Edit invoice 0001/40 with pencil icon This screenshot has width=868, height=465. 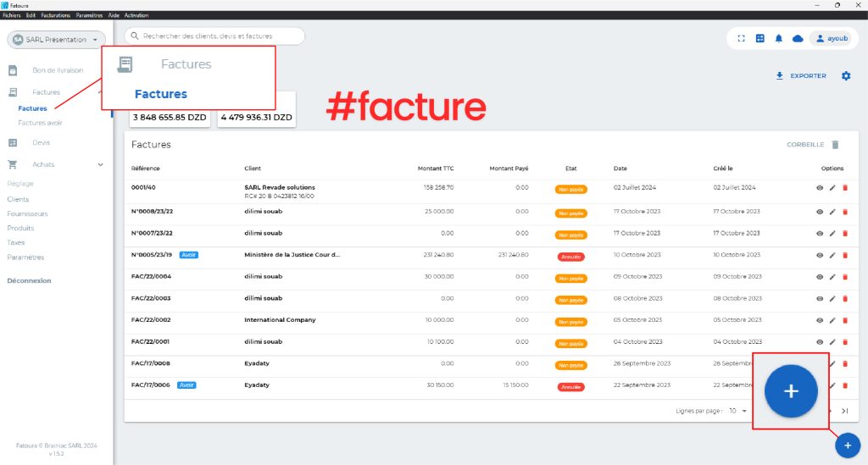pyautogui.click(x=832, y=188)
